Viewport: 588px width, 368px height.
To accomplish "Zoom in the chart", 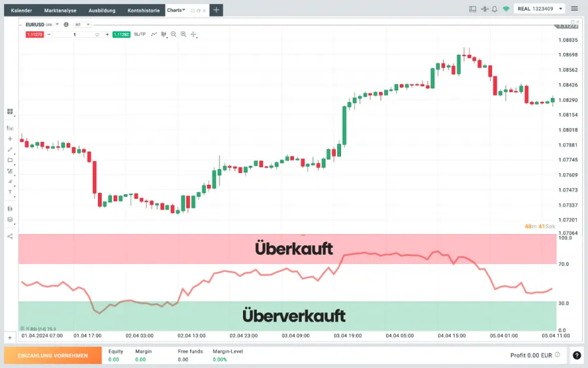I will 184,34.
